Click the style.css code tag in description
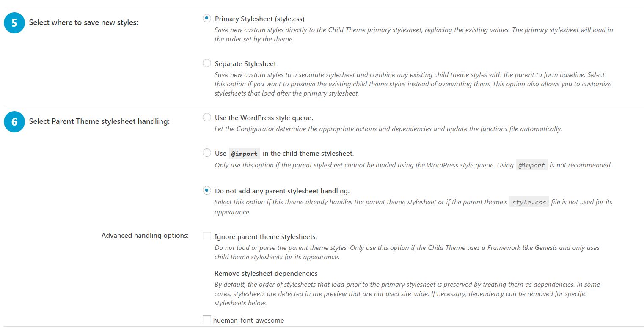The height and width of the screenshot is (329, 644). point(529,202)
